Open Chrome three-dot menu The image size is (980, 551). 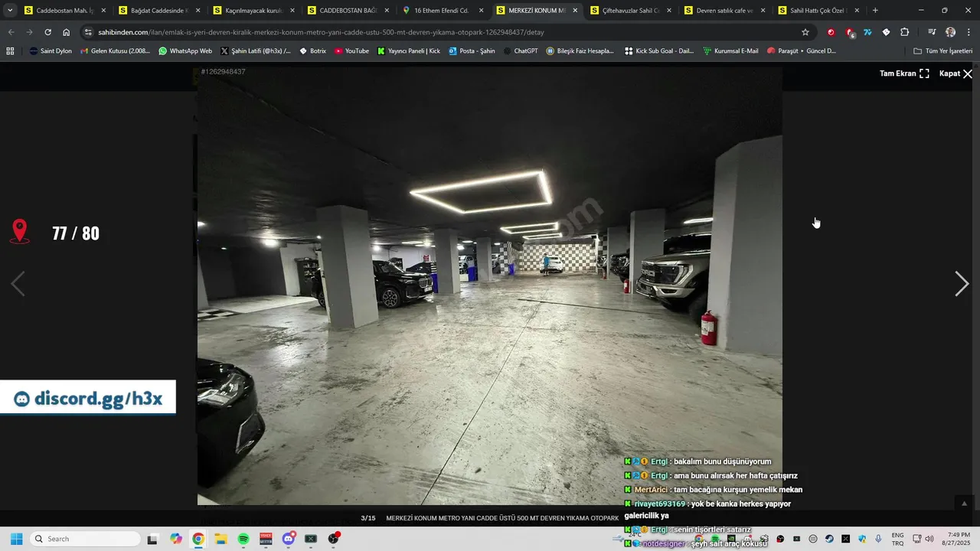(x=968, y=32)
